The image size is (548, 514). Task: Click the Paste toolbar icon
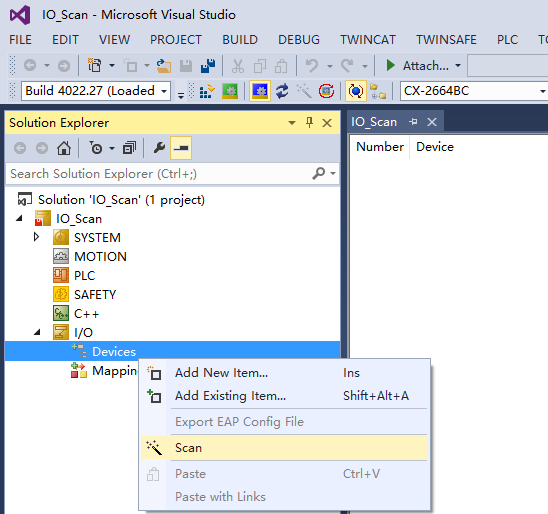[281, 66]
